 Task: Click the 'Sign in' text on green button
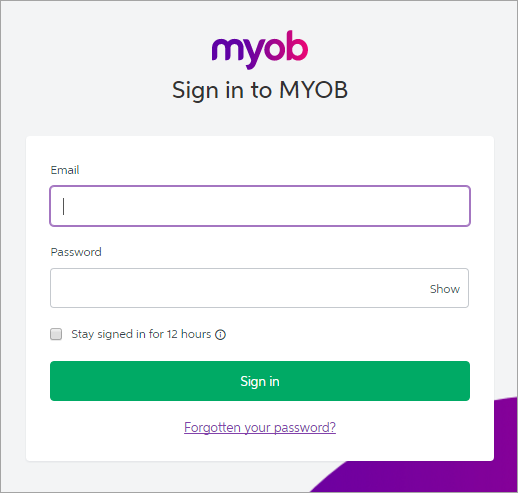pos(260,381)
